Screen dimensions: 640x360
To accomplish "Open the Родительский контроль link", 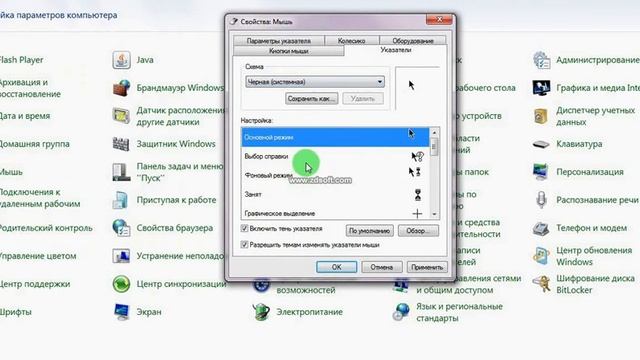I will click(x=47, y=228).
